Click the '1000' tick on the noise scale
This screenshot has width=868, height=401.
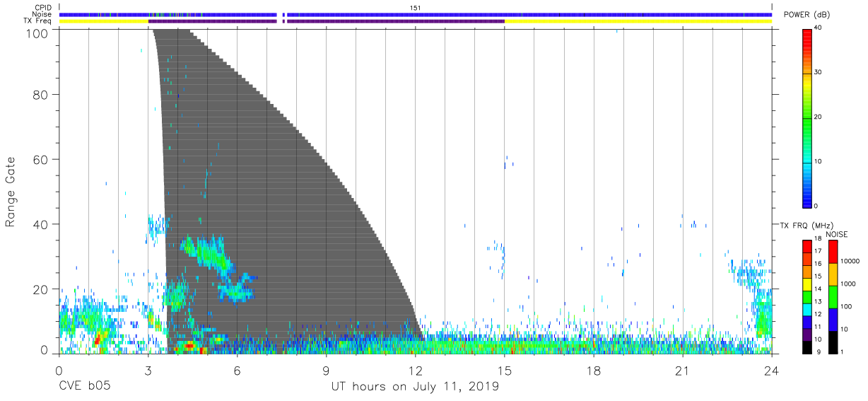pyautogui.click(x=848, y=283)
